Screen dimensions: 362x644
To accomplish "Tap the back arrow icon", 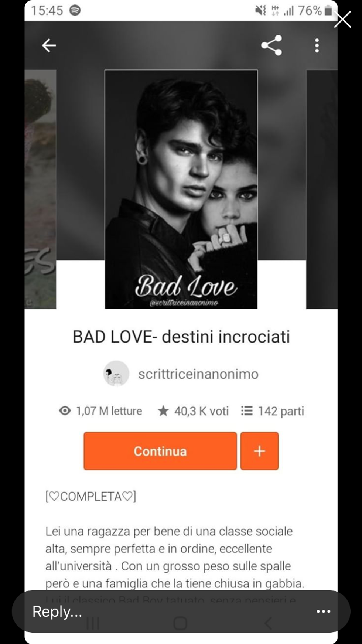I will (x=49, y=45).
